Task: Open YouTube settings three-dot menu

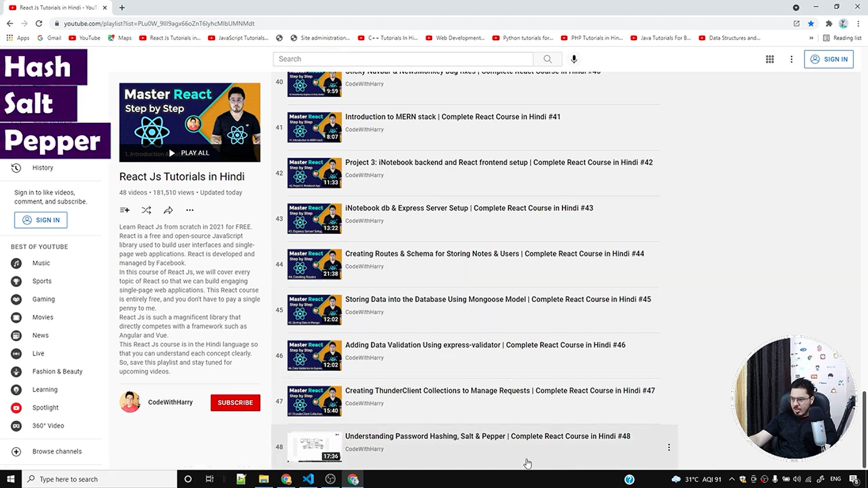Action: point(791,59)
